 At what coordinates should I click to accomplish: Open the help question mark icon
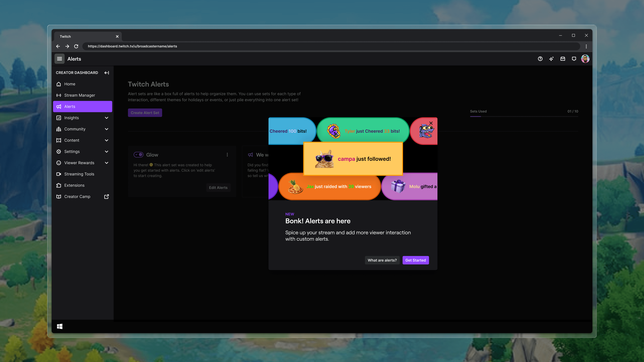tap(540, 59)
